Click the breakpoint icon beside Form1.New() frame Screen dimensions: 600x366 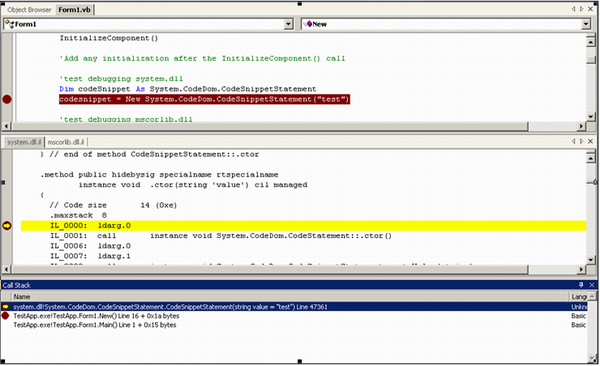point(5,316)
